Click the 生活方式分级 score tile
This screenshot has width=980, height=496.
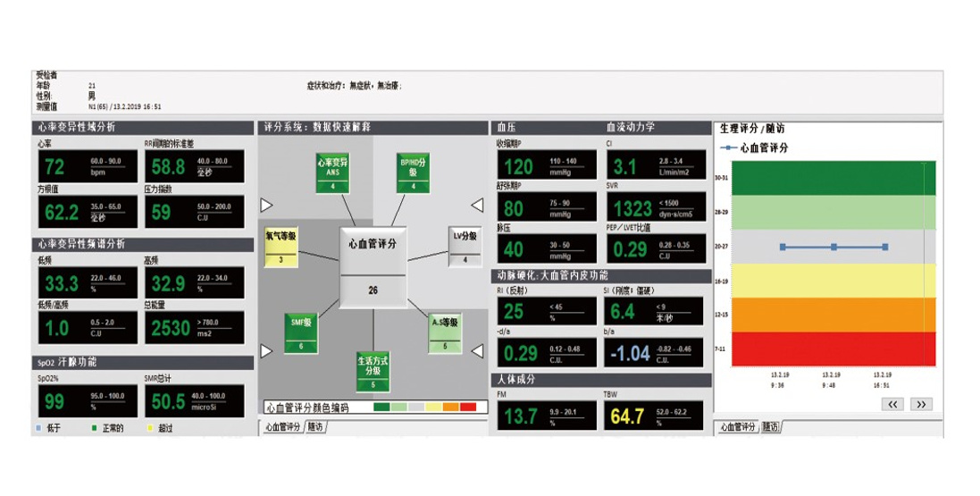[373, 372]
